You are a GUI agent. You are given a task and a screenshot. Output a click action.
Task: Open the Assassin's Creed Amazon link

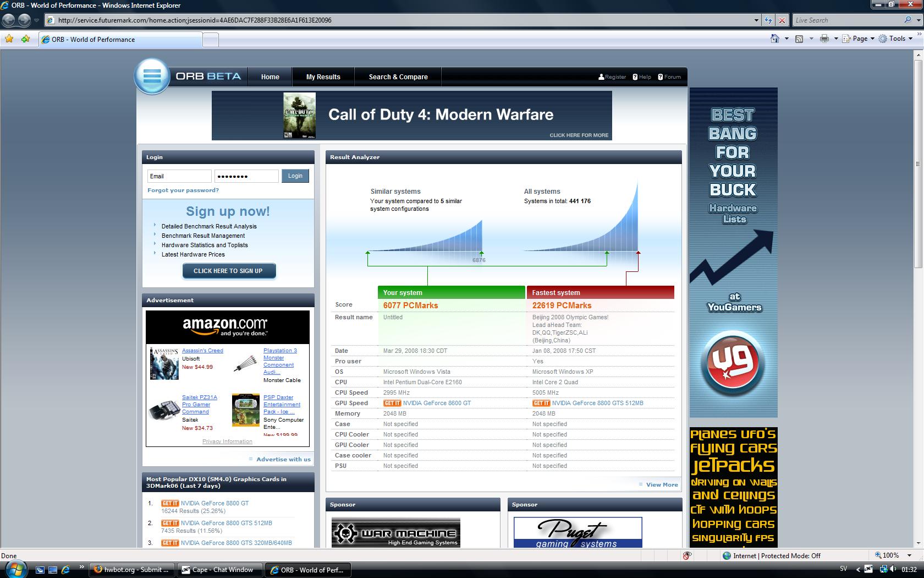(x=202, y=351)
